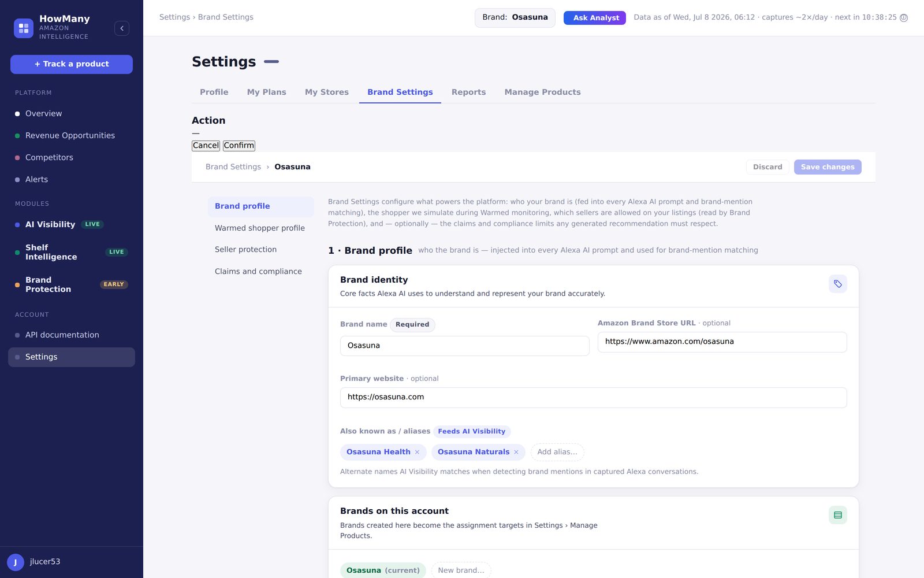The width and height of the screenshot is (924, 578).
Task: Open the Reports tab
Action: (x=469, y=92)
